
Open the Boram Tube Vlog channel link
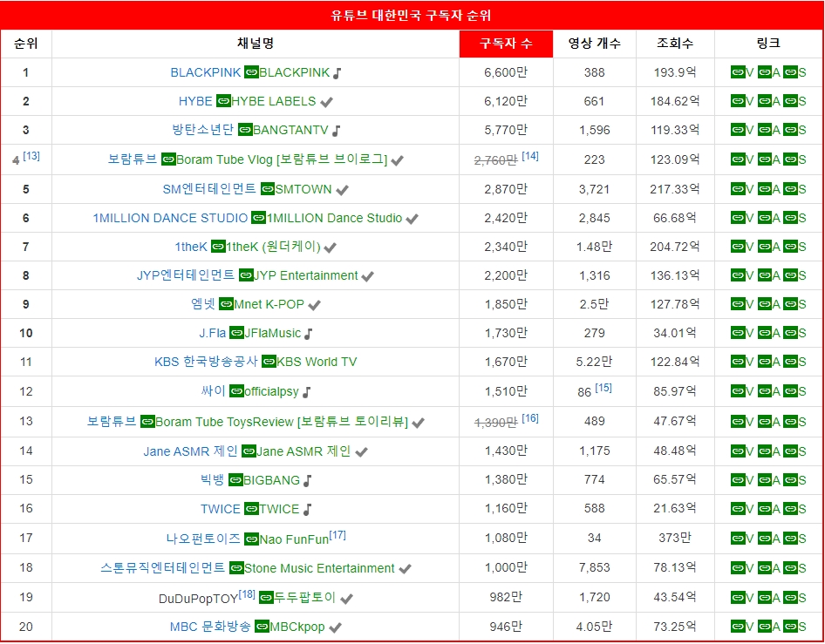(x=282, y=159)
